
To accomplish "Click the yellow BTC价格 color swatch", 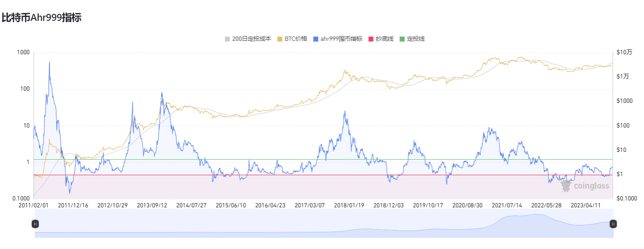I will click(x=280, y=39).
